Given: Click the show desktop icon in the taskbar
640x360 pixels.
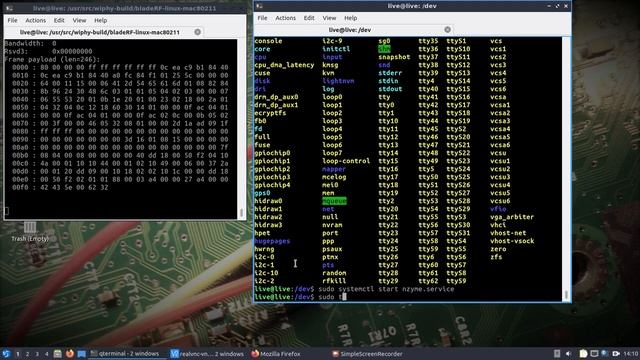Looking at the screenshot, I should [x=82, y=353].
